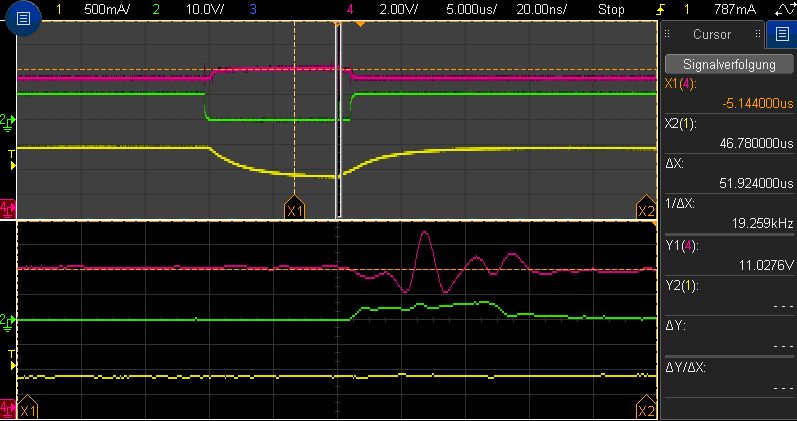Select X2 cursor marker in upper graph
The width and height of the screenshot is (797, 421).
pyautogui.click(x=646, y=207)
